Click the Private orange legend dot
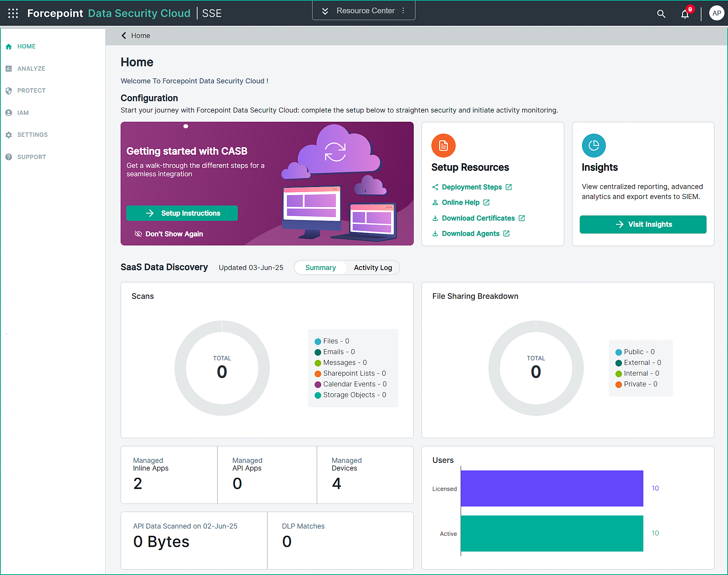The image size is (728, 575). point(619,384)
